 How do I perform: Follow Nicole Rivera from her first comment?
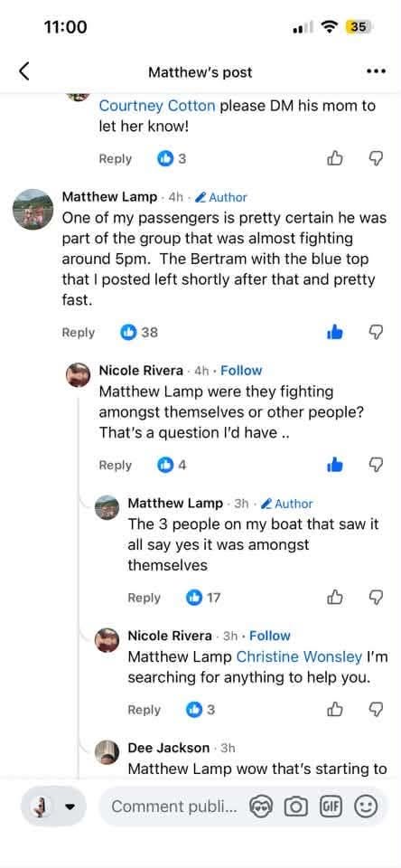coord(241,371)
